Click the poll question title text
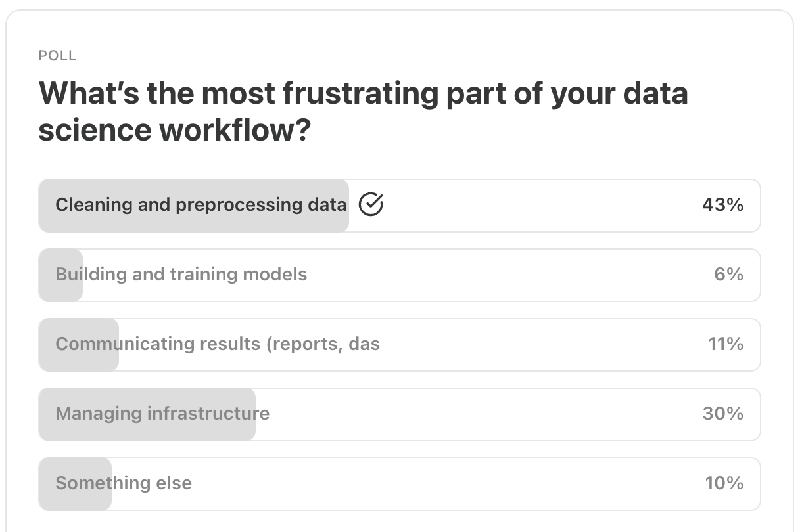 tap(364, 110)
